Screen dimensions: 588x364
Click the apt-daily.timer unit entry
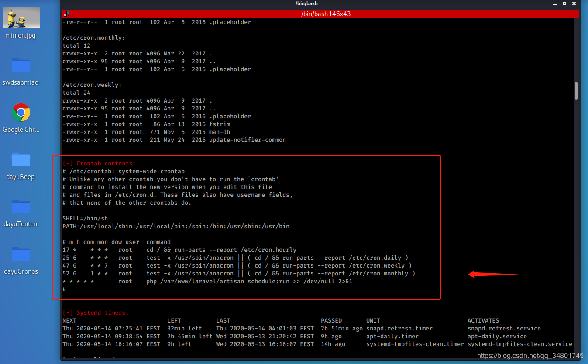[392, 337]
